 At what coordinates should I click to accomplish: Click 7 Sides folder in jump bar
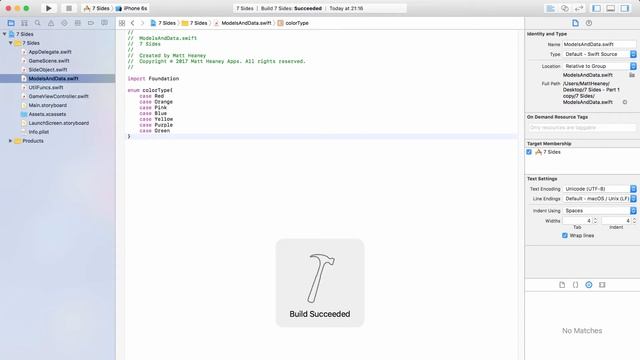click(x=194, y=23)
